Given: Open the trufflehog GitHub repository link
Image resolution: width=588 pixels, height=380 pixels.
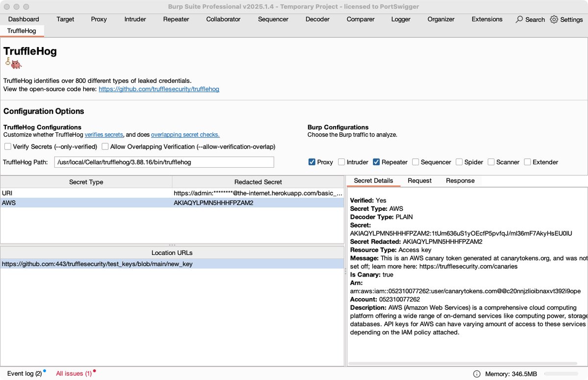Looking at the screenshot, I should point(159,89).
